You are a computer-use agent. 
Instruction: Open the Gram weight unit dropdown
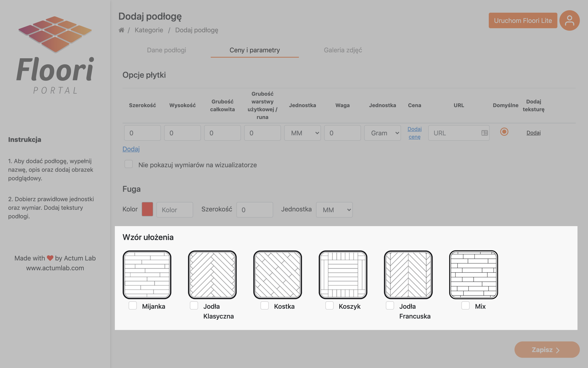[382, 133]
